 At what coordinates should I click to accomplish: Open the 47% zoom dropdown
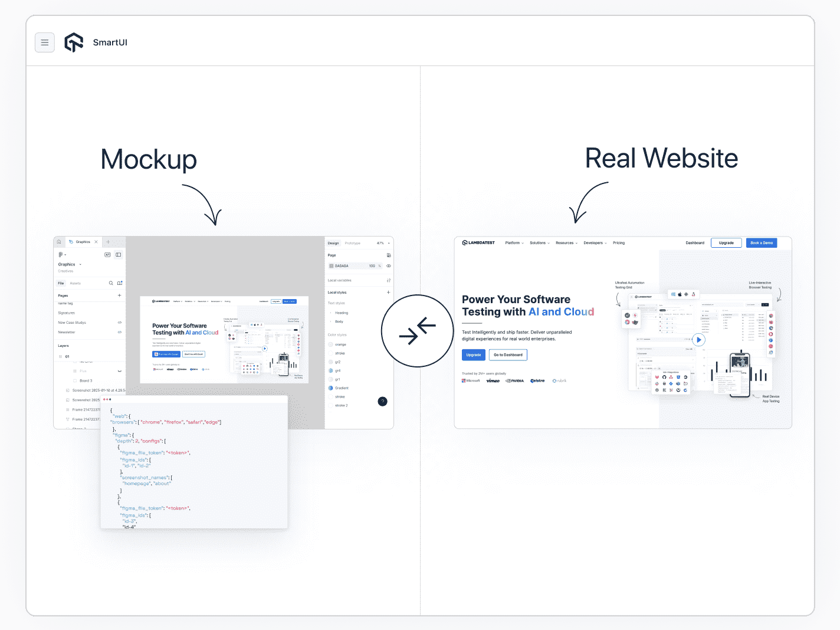383,243
